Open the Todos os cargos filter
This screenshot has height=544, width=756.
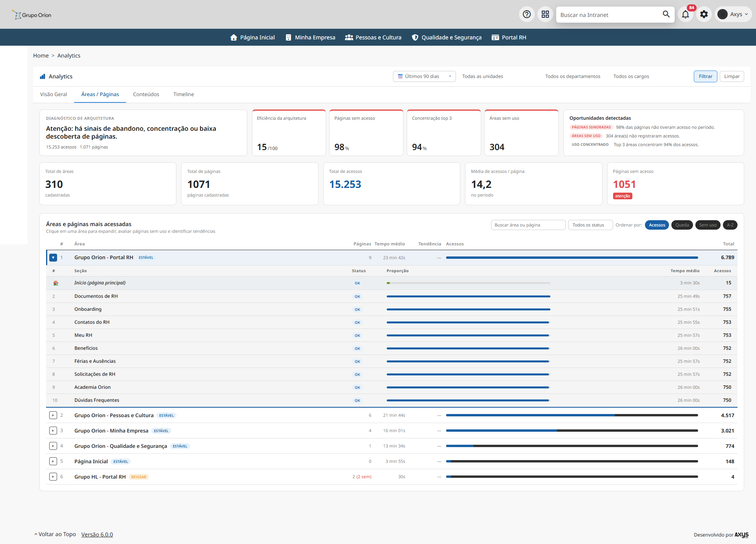pos(631,76)
